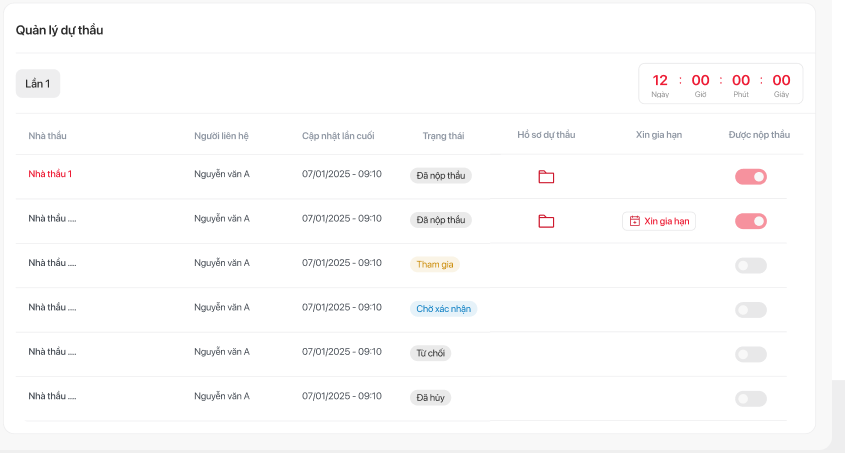
Task: Click the Hồ sơ dự thầu column header
Action: click(x=546, y=135)
